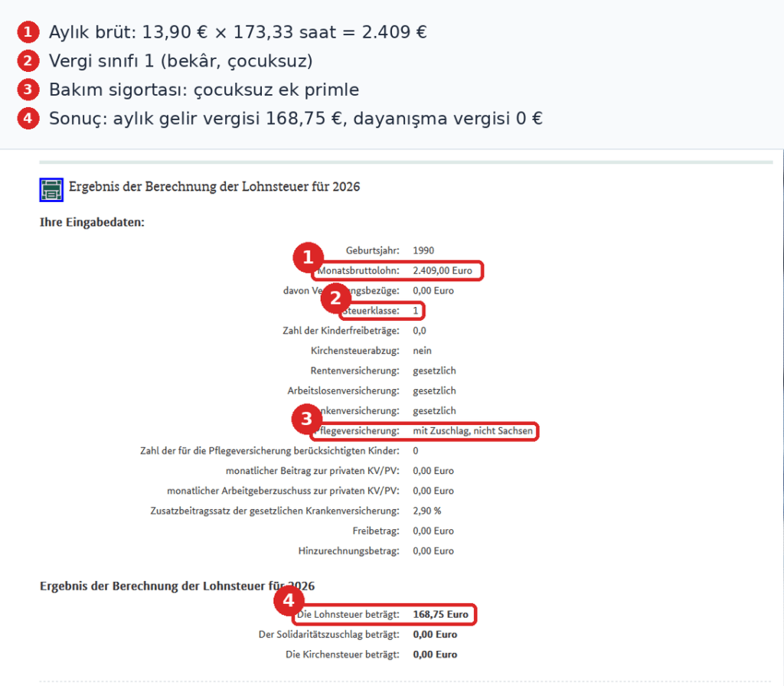This screenshot has width=784, height=686.
Task: Click the Freibetrag label
Action: coord(376,531)
